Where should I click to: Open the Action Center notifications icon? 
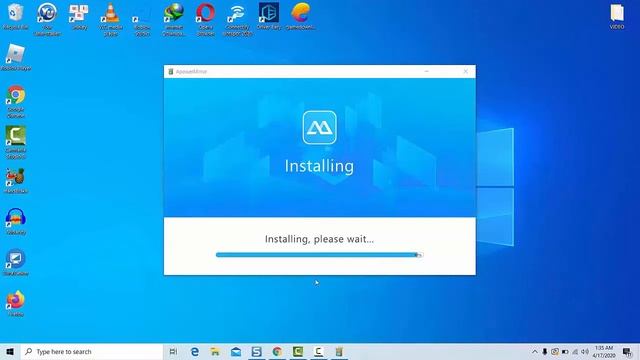point(627,351)
